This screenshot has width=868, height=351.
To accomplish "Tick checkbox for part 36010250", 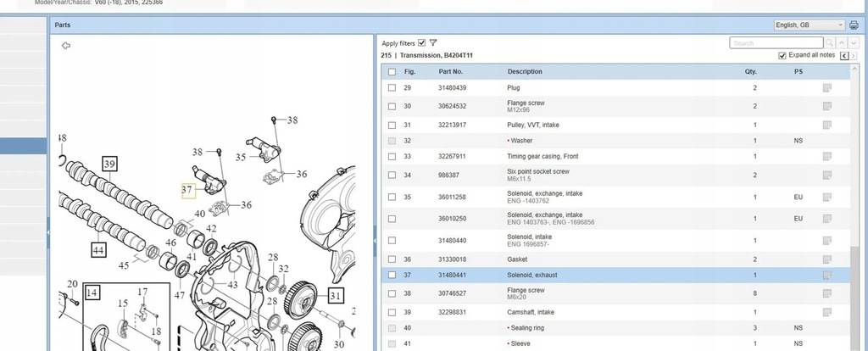I will tap(392, 219).
